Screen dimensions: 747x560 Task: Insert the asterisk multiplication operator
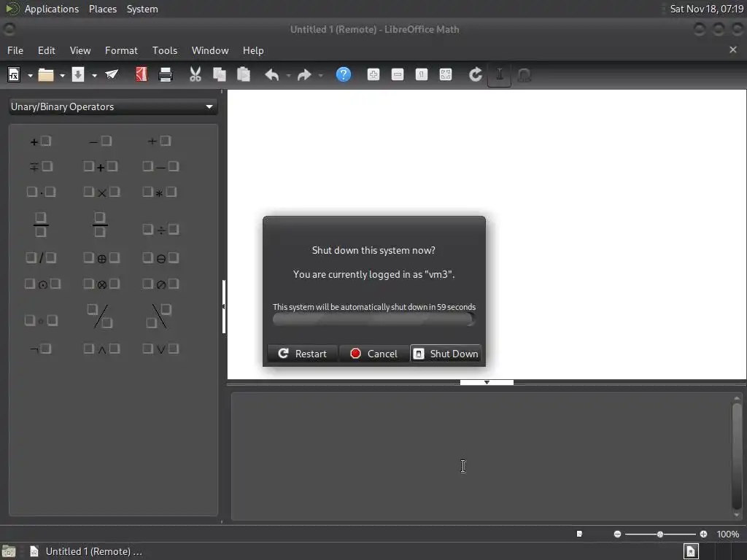point(160,192)
